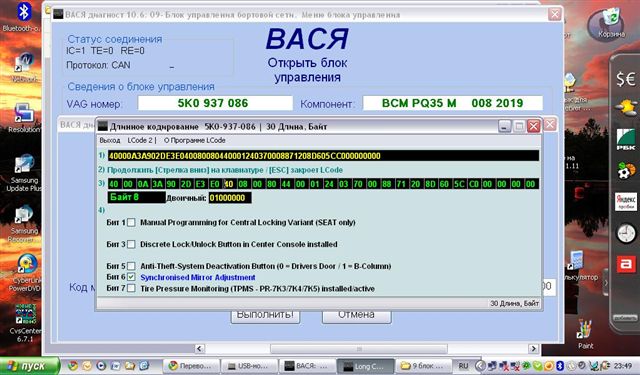The image size is (640, 375).
Task: Click the Yandex traffic gadget
Action: pos(625,202)
